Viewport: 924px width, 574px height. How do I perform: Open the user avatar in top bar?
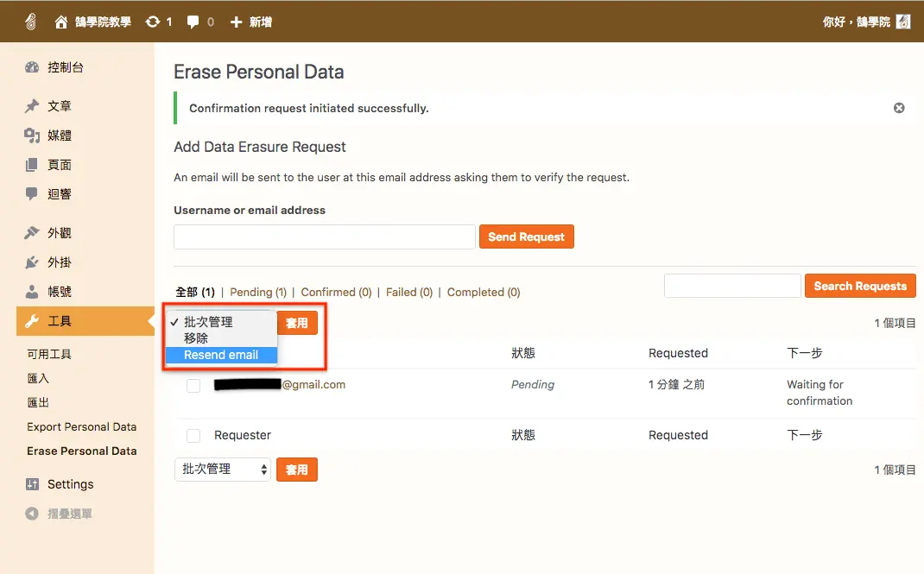point(903,22)
